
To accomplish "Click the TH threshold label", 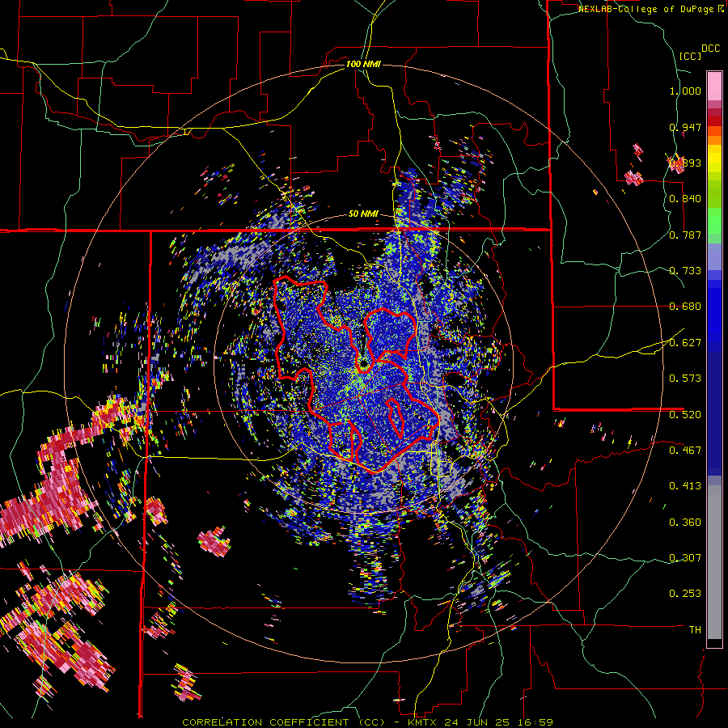I will click(695, 629).
